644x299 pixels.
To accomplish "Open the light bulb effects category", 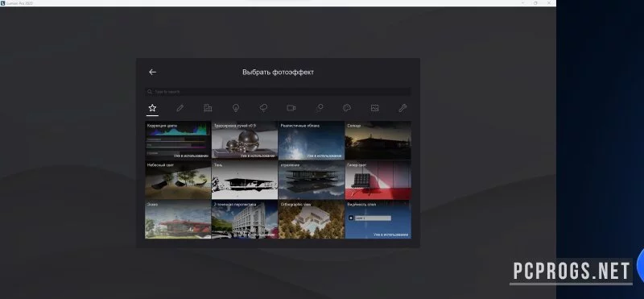I will point(236,108).
